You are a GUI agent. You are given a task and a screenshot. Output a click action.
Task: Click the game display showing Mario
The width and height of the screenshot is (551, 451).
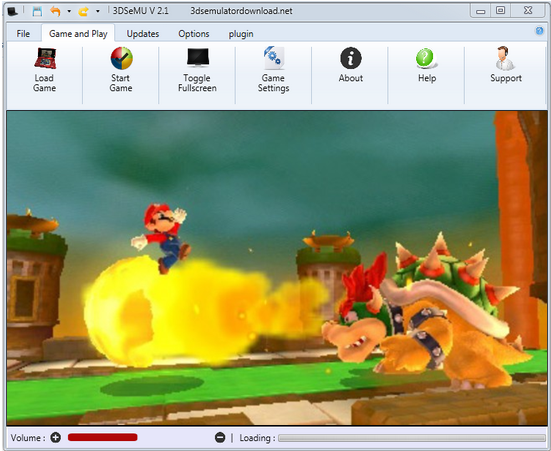click(277, 268)
